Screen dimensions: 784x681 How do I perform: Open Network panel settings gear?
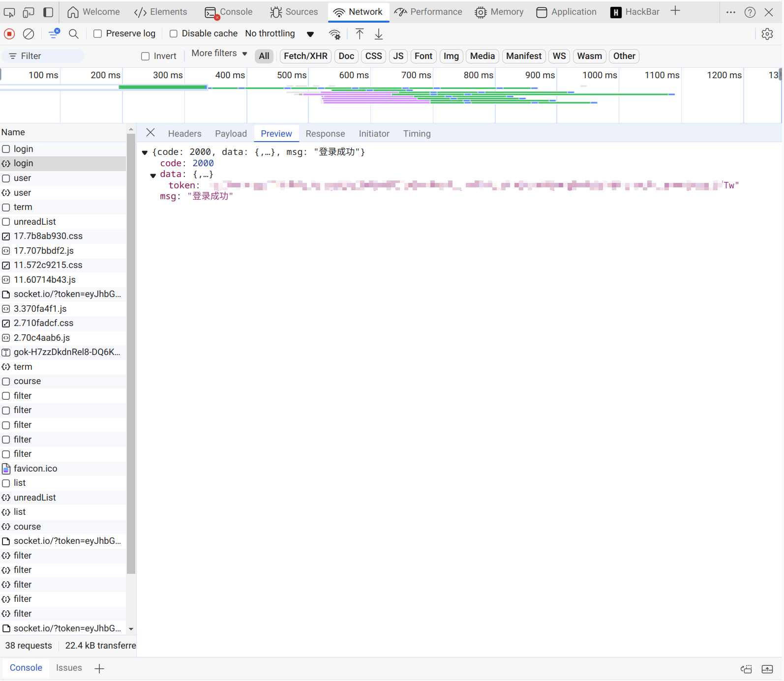(x=767, y=34)
